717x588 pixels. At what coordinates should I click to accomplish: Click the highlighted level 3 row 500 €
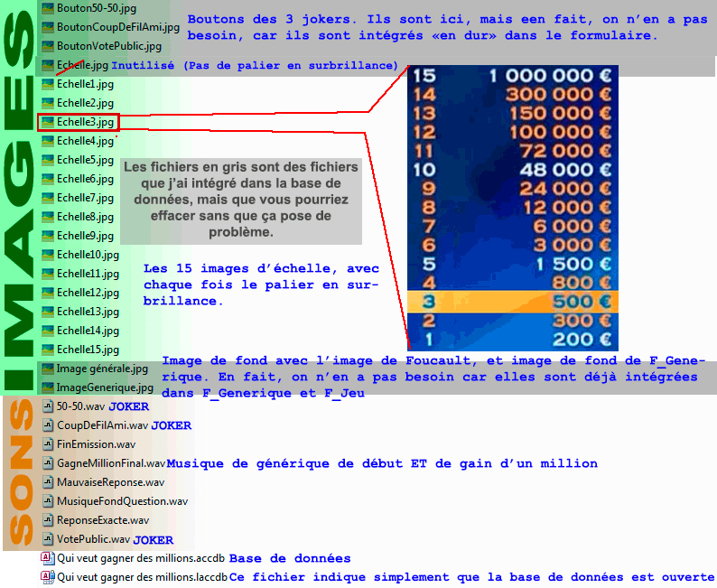[x=513, y=302]
